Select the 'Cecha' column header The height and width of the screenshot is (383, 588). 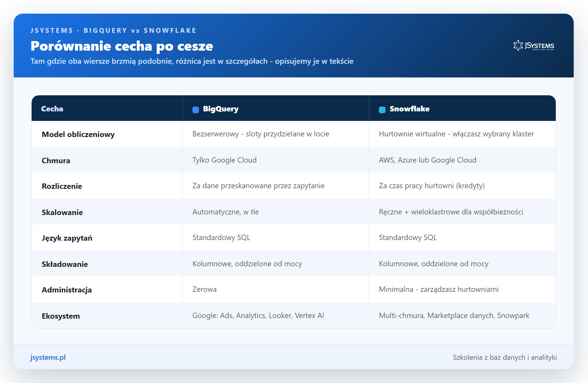52,109
